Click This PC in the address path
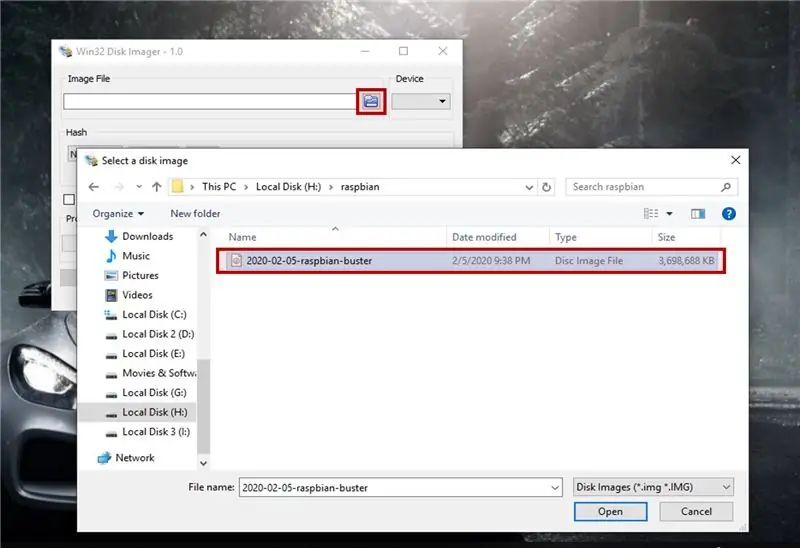The image size is (800, 548). (x=219, y=187)
